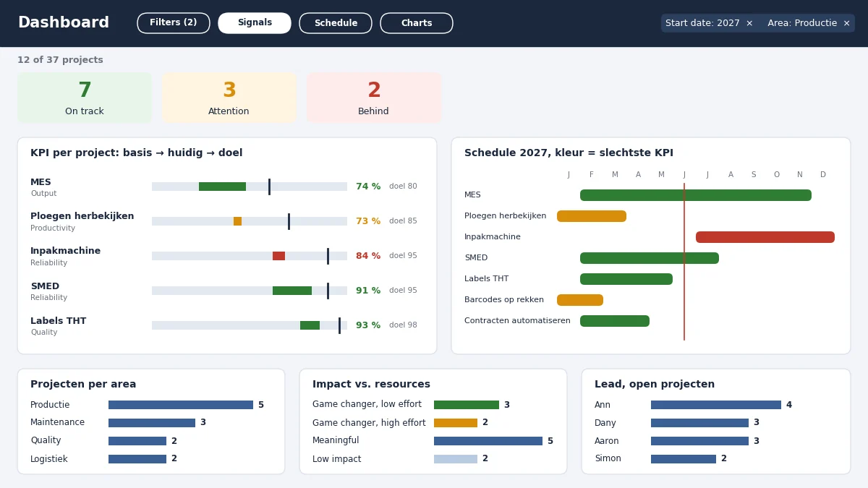Image resolution: width=868 pixels, height=488 pixels.
Task: Click the SMED KPI progress bar
Action: click(250, 291)
